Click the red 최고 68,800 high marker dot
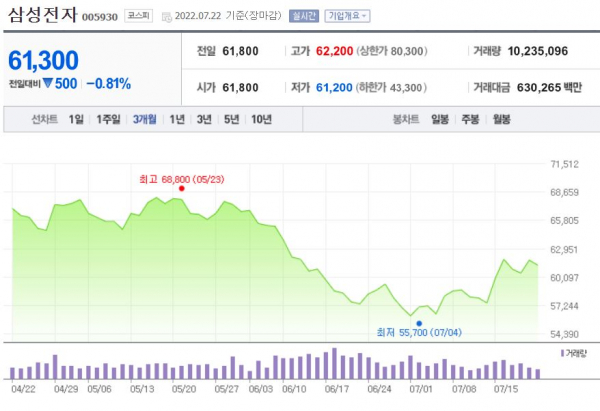 (181, 188)
